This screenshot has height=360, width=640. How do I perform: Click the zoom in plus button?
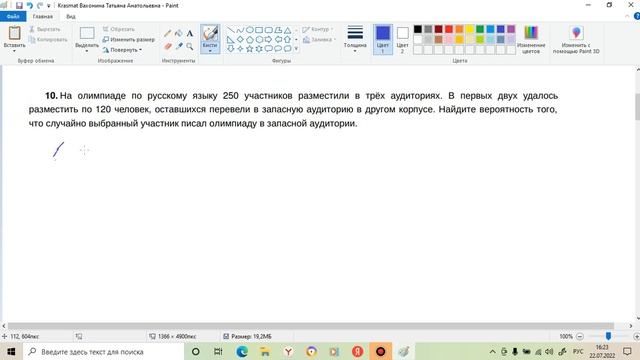(636, 336)
